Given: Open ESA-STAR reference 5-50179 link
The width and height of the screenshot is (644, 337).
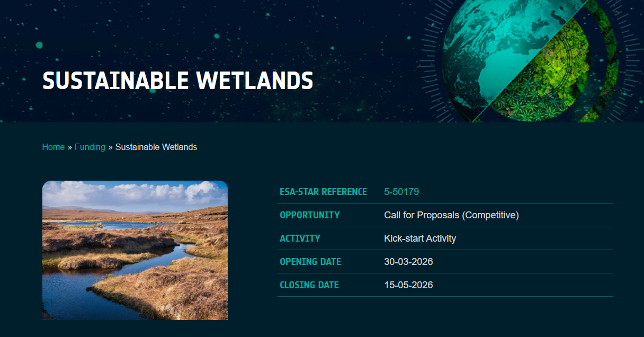Looking at the screenshot, I should tap(401, 192).
